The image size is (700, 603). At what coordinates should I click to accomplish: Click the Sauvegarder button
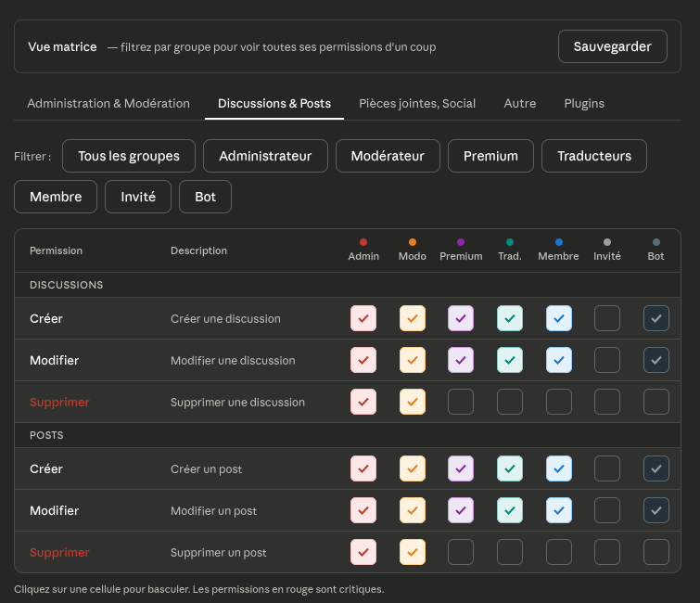pyautogui.click(x=612, y=46)
